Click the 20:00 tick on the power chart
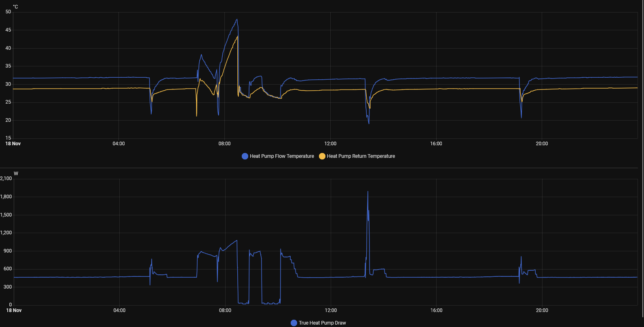The height and width of the screenshot is (327, 644). pyautogui.click(x=542, y=310)
